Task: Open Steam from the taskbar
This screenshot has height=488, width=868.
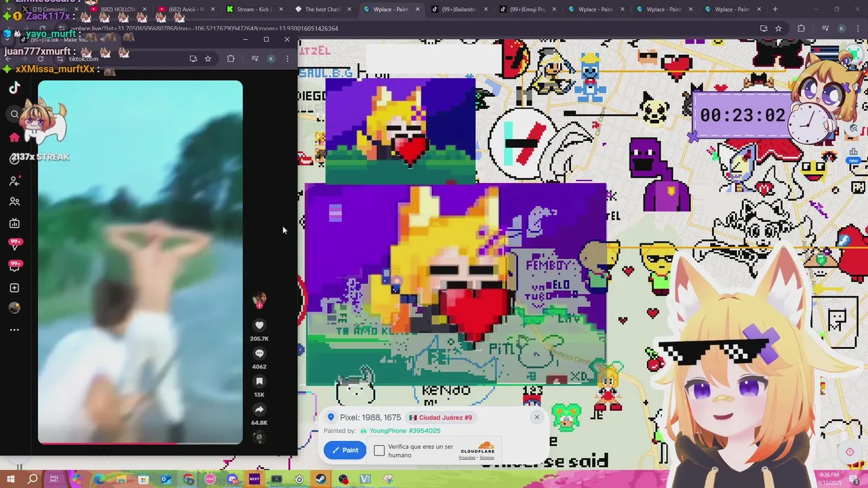Action: [x=321, y=479]
